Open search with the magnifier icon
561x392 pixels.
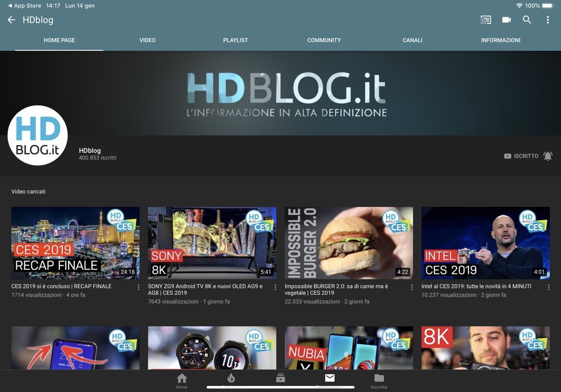point(527,20)
